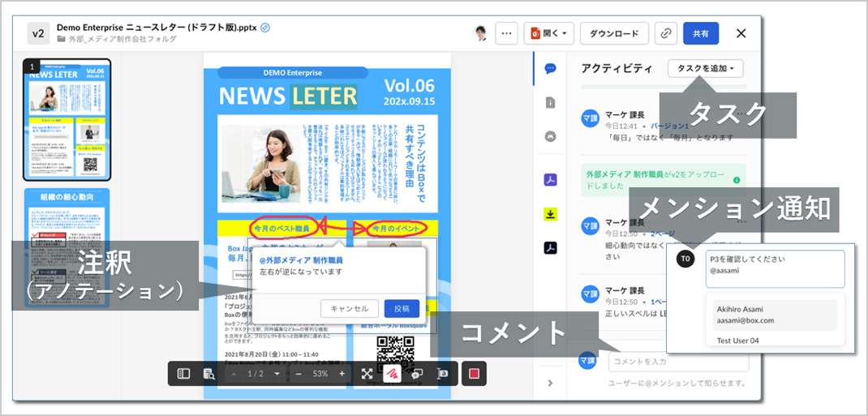Open the Activity comments sidebar tab

(x=550, y=69)
